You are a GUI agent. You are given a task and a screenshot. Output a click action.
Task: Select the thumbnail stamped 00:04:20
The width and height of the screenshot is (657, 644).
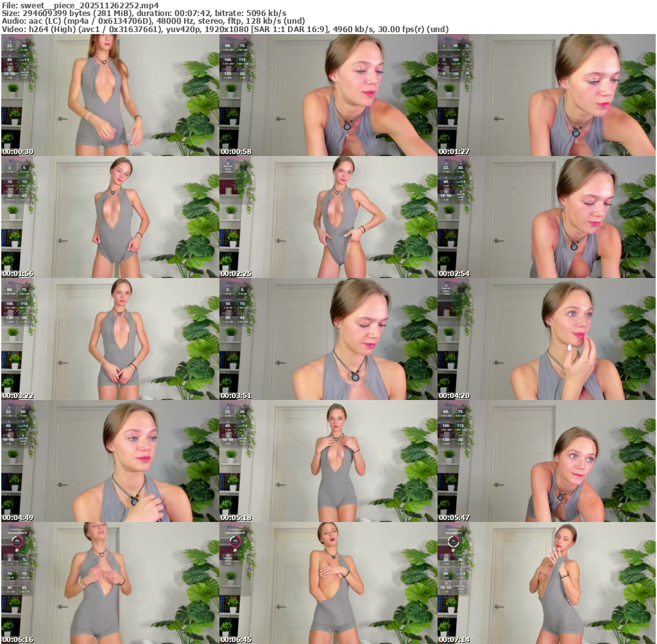pos(547,339)
